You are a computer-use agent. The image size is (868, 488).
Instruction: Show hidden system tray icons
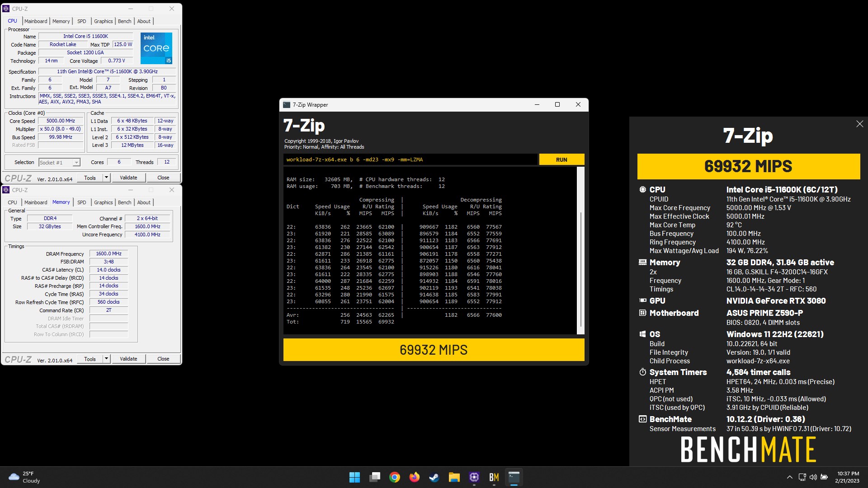pyautogui.click(x=789, y=477)
